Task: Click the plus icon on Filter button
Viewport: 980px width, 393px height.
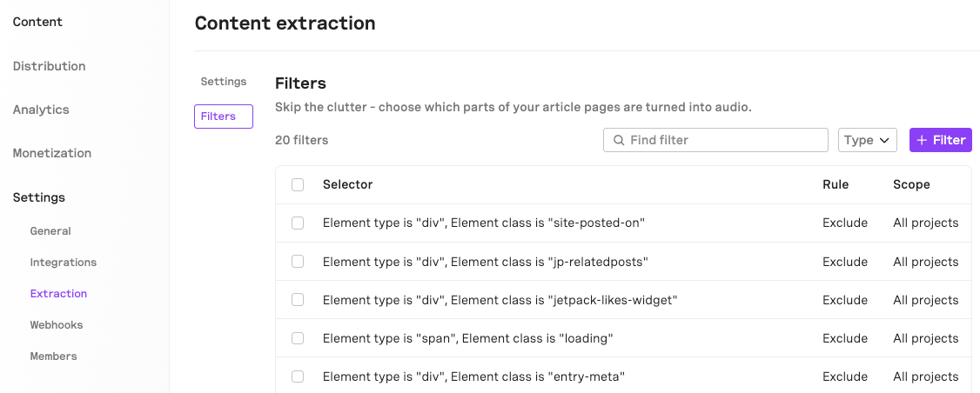Action: pos(922,140)
